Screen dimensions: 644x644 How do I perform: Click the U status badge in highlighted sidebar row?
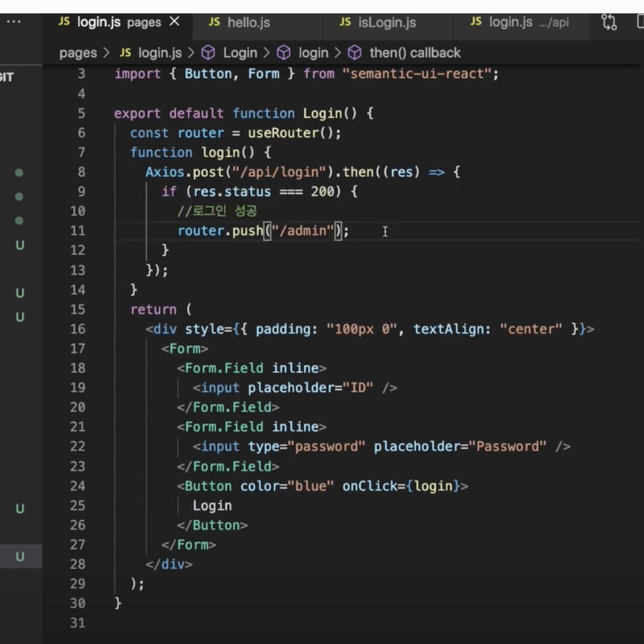20,557
